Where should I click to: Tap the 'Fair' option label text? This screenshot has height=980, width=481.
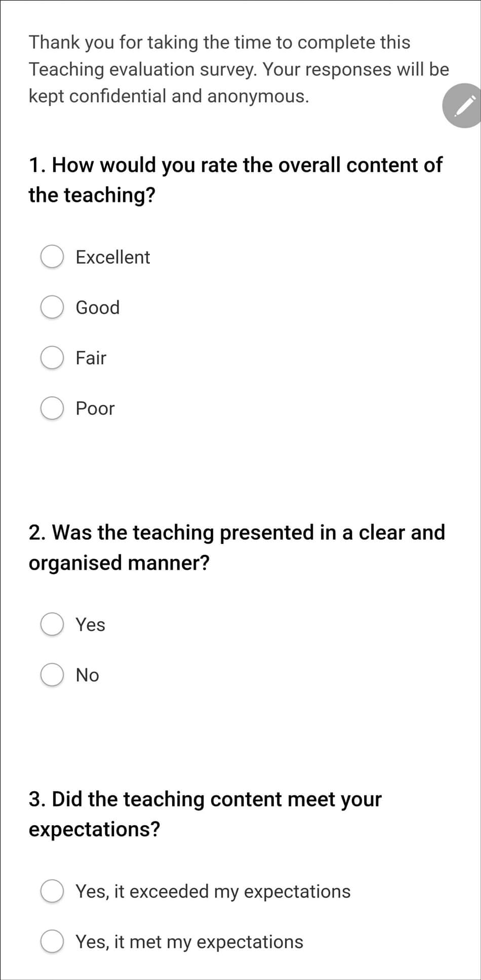pos(91,358)
